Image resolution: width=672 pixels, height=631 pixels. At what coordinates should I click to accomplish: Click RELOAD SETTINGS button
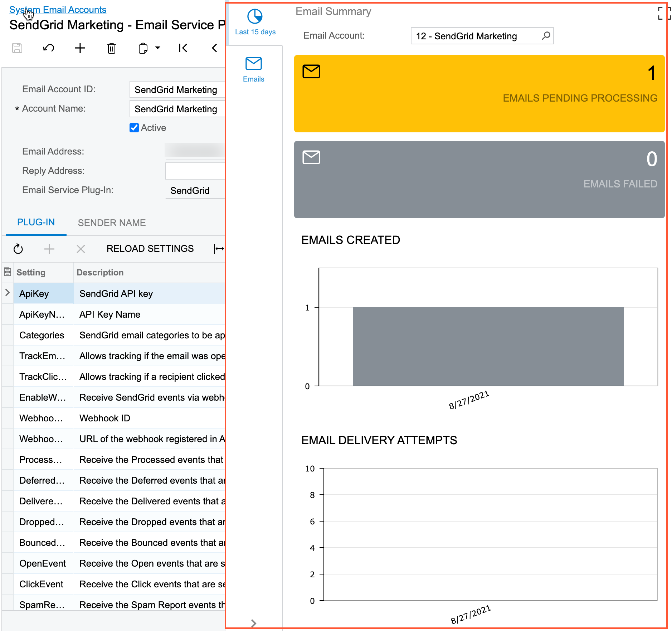[x=150, y=249]
